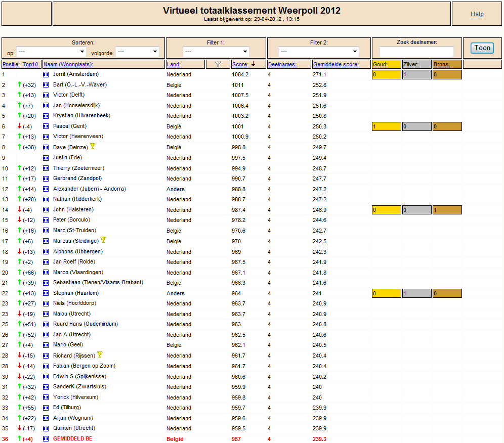Click trophy icon next to Marcus (Sleidinge)
The width and height of the screenshot is (504, 443).
point(103,240)
